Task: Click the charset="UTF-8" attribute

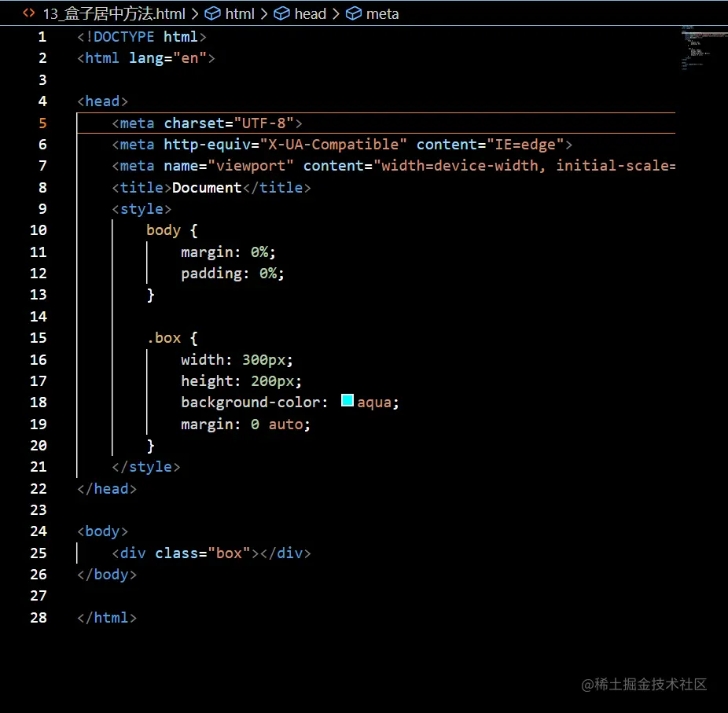Action: [x=229, y=123]
